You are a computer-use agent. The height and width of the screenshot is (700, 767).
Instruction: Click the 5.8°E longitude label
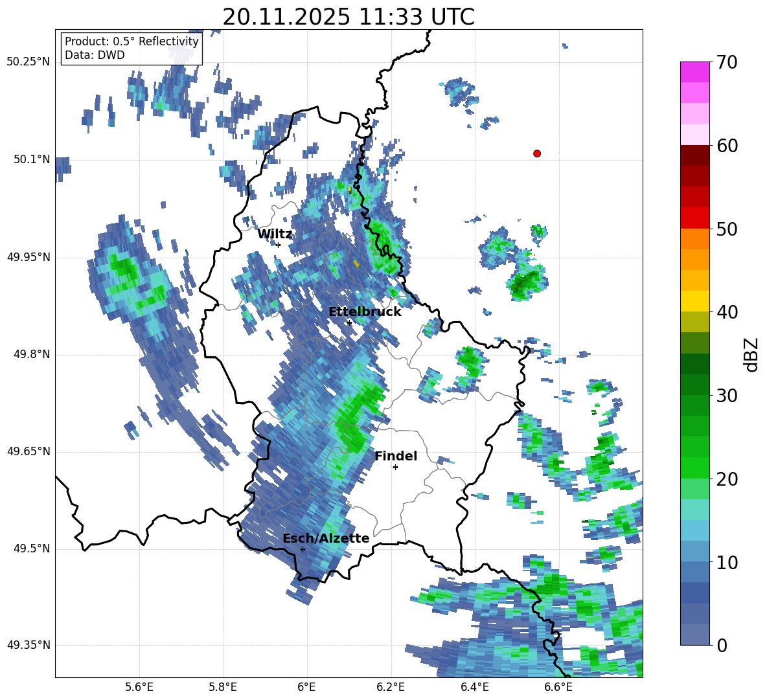coord(223,687)
